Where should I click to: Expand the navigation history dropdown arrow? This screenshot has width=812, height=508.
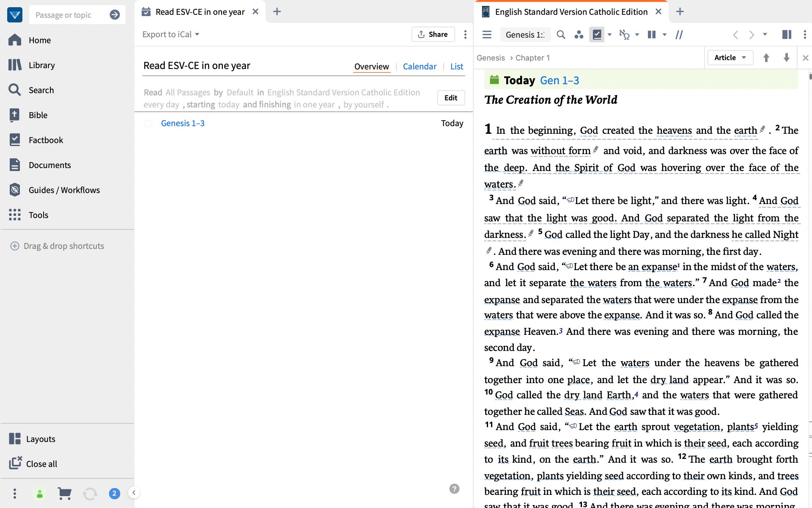pyautogui.click(x=765, y=35)
